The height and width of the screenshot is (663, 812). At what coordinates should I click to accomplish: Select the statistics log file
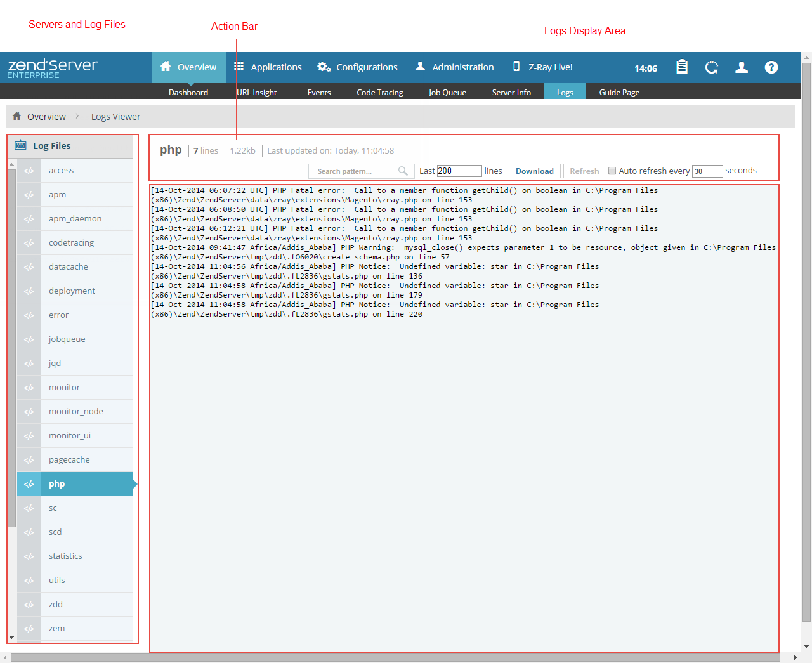coord(65,556)
